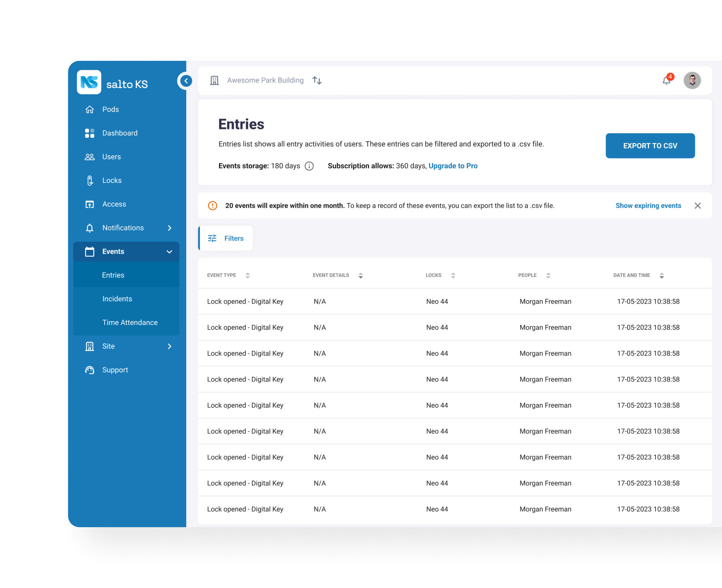Collapse the Events menu section
Viewport: 722px width, 588px height.
[170, 252]
